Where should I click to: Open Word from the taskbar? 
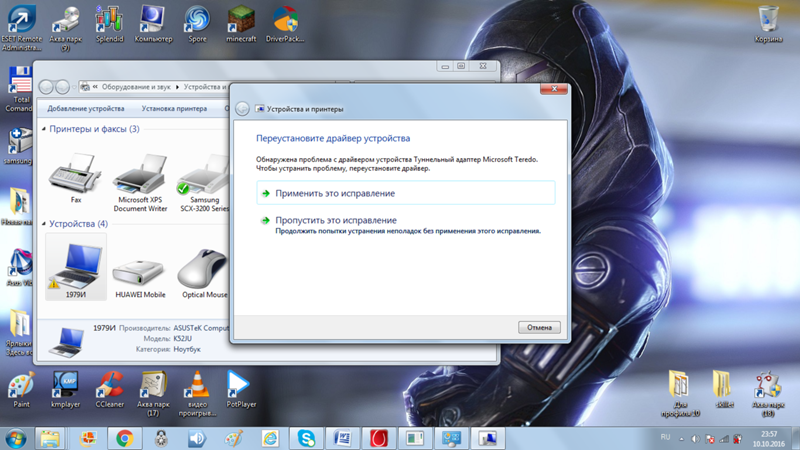click(x=342, y=438)
